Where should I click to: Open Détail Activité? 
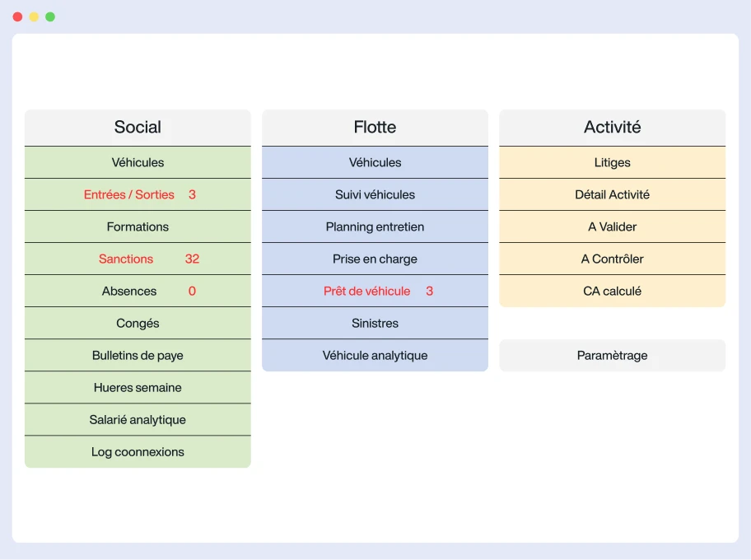click(612, 194)
